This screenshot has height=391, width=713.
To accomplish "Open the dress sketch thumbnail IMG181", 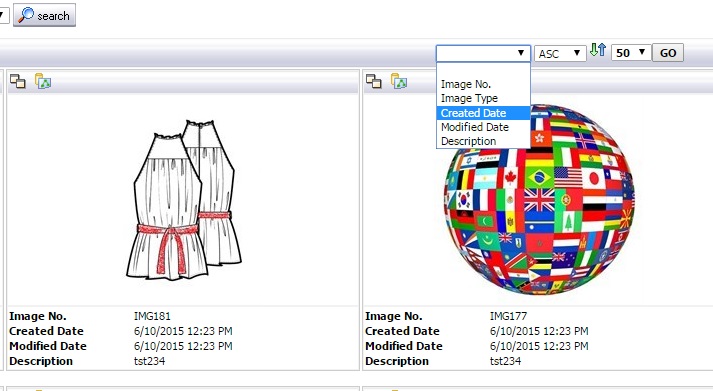I will point(184,200).
